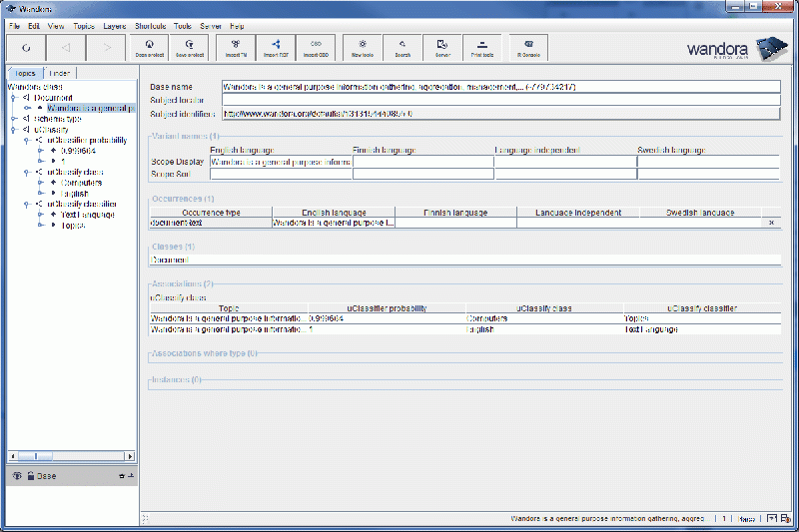Click the back navigation arrow button

pyautogui.click(x=65, y=47)
